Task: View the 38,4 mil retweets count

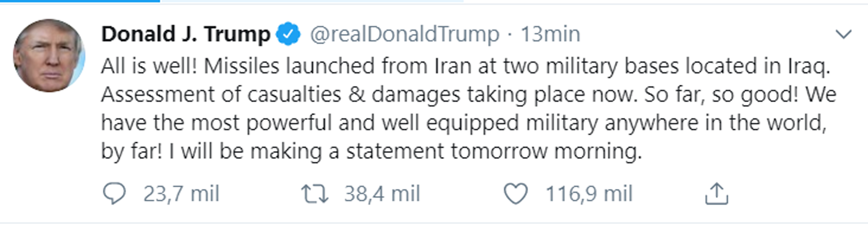Action: pyautogui.click(x=382, y=194)
